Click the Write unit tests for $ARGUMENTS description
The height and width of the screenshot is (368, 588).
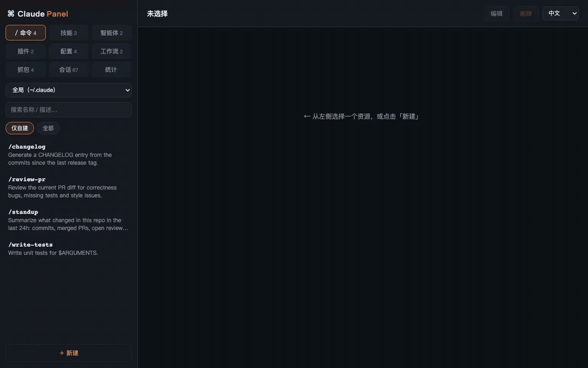point(53,253)
